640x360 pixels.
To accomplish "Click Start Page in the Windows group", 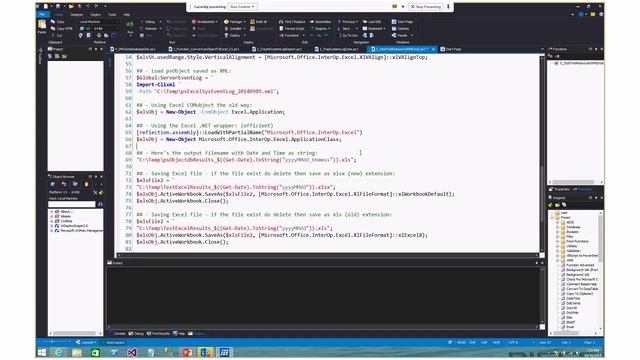I will pos(402,22).
